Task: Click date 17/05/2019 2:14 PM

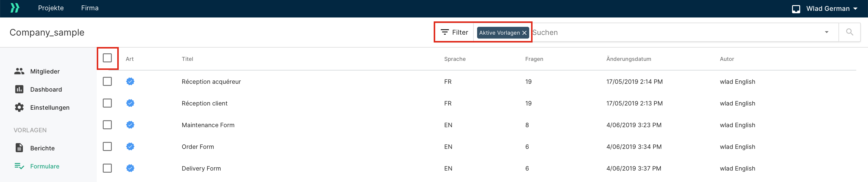Action: pyautogui.click(x=634, y=82)
